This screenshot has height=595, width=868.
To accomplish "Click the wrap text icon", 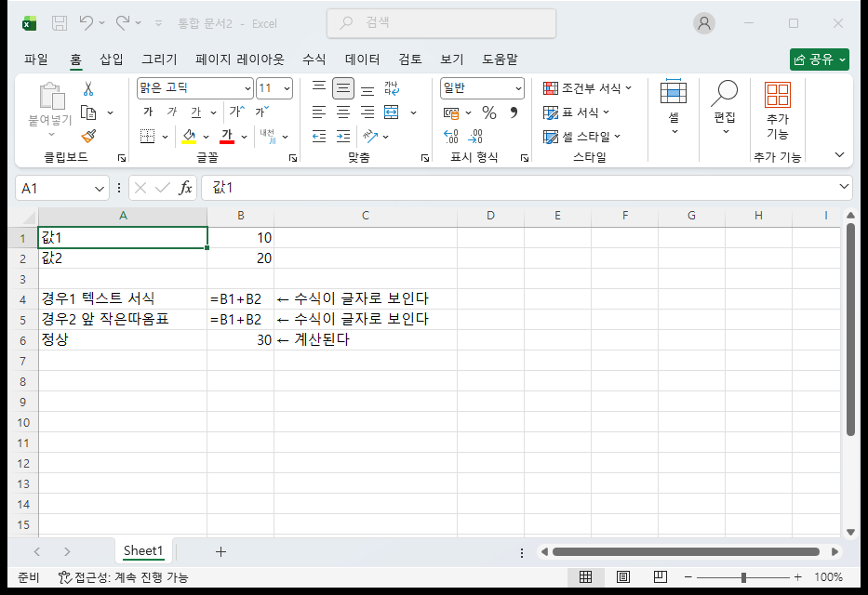I will (392, 88).
